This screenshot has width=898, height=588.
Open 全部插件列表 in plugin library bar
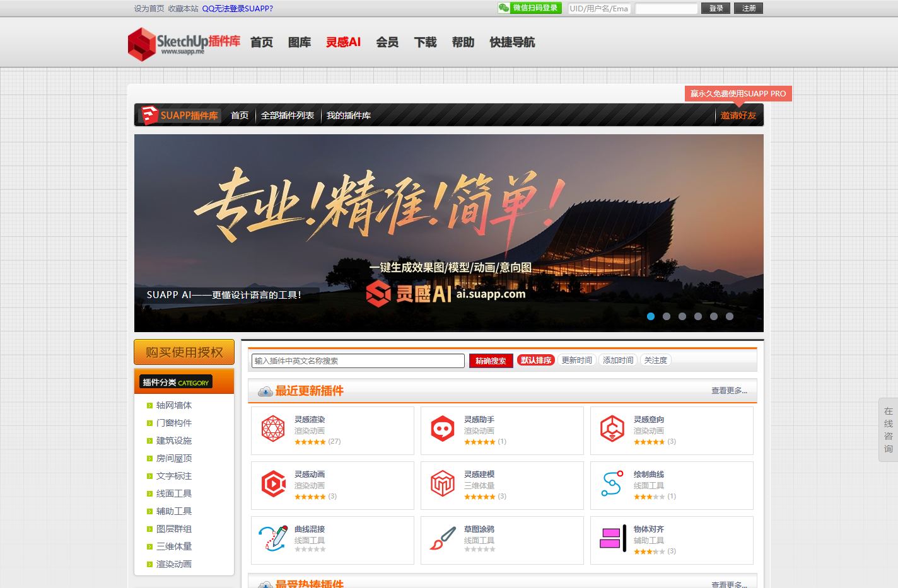(288, 115)
